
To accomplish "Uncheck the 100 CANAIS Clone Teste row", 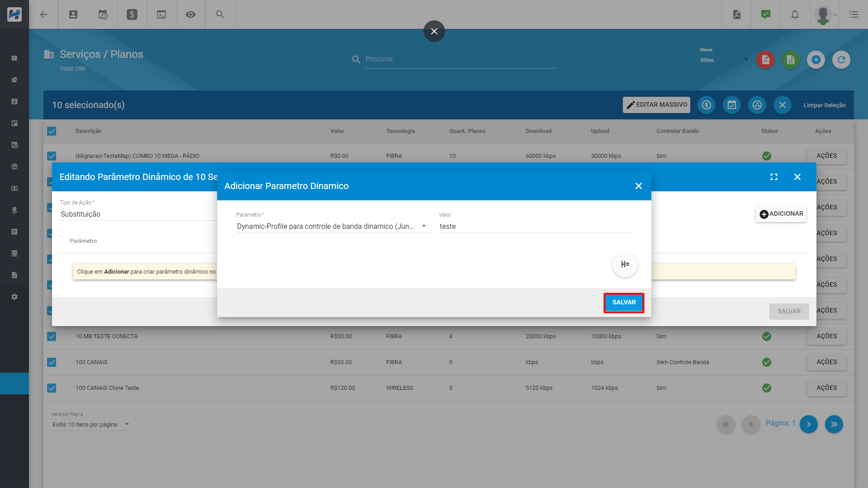I will (x=52, y=388).
